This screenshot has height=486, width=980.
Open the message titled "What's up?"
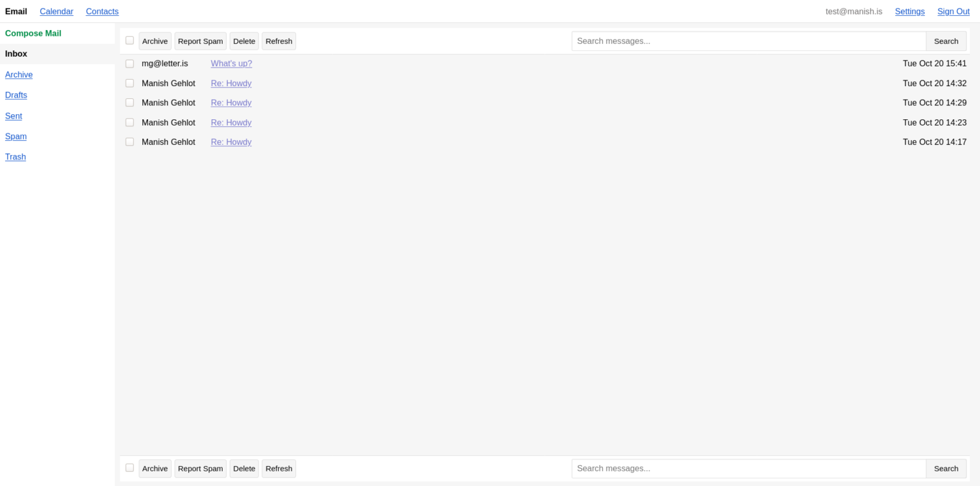pyautogui.click(x=231, y=63)
